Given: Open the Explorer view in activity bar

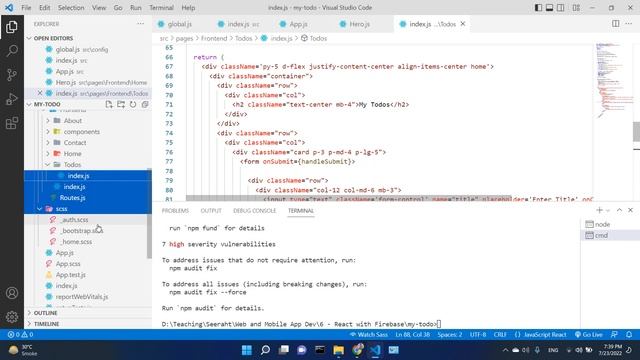Looking at the screenshot, I should click(x=12, y=27).
